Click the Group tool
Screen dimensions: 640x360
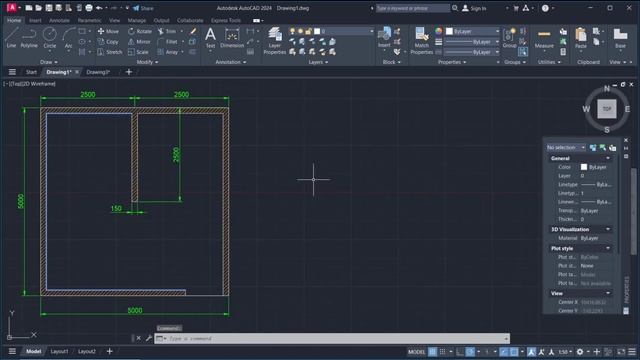(509, 38)
